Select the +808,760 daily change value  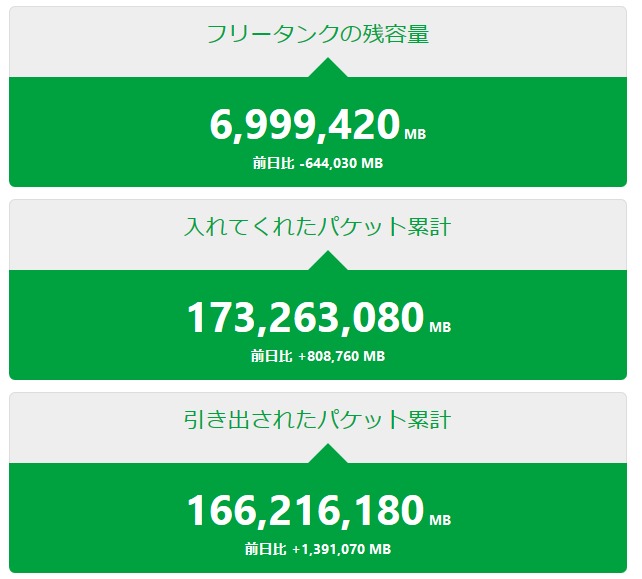(x=341, y=356)
